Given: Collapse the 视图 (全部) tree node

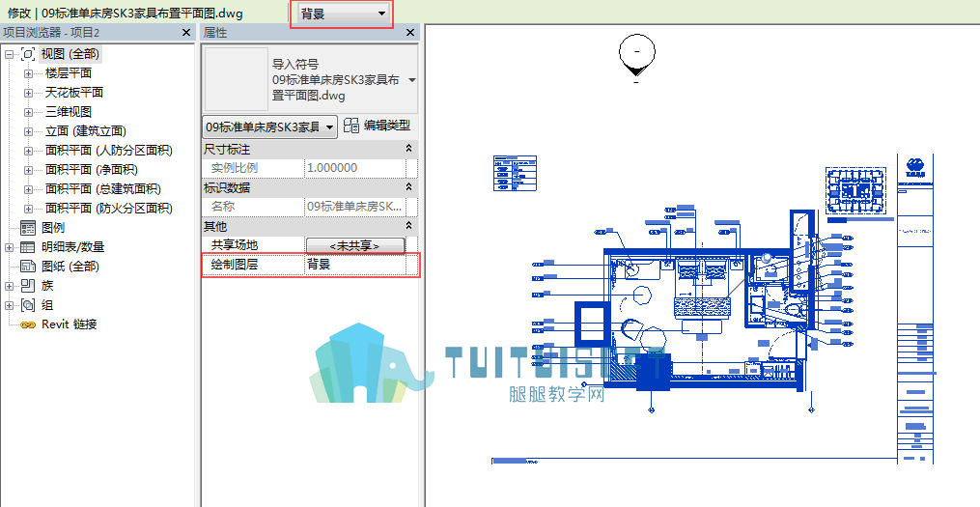Looking at the screenshot, I should [9, 54].
